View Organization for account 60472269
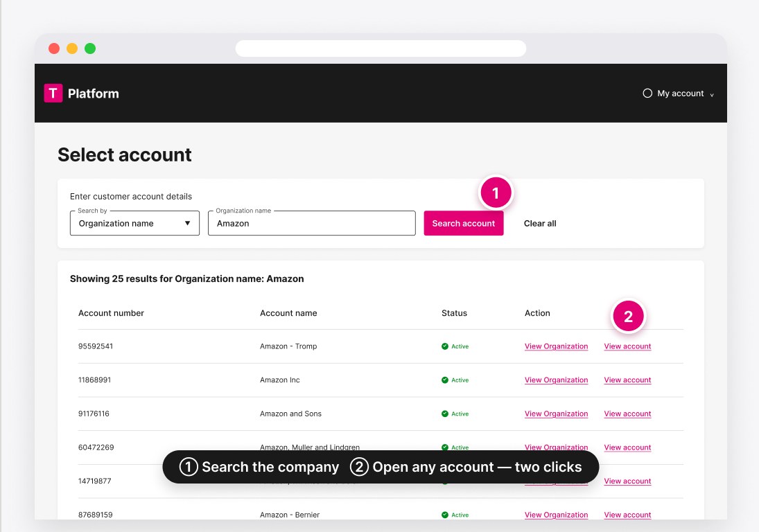The width and height of the screenshot is (759, 532). 556,447
